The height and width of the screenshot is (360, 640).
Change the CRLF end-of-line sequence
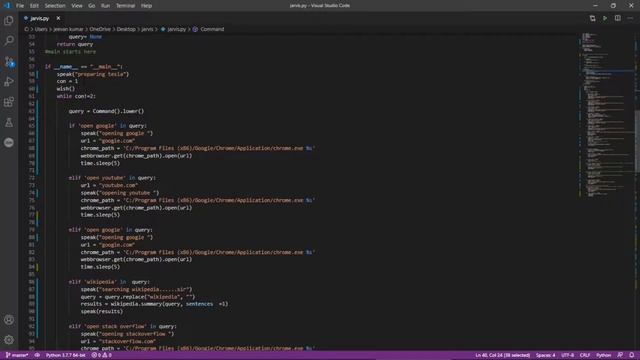pos(585,355)
